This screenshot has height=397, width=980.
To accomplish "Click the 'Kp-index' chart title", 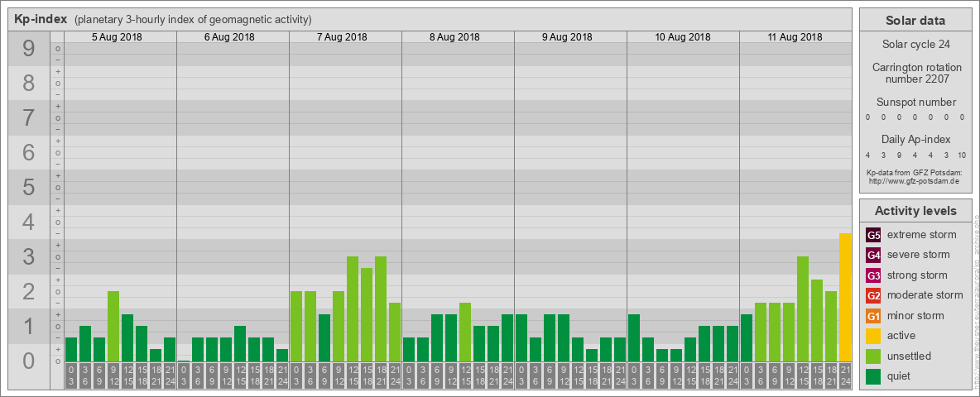I will (x=41, y=19).
